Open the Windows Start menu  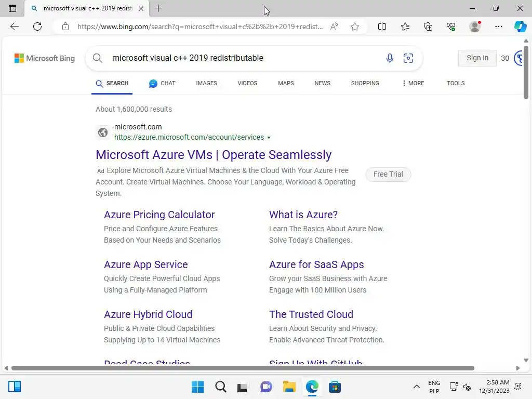tap(198, 387)
